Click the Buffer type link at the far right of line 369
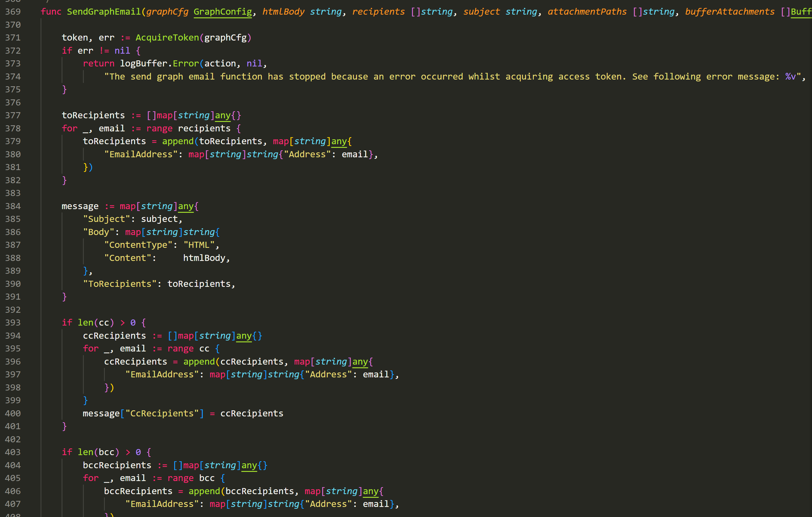 tap(802, 12)
